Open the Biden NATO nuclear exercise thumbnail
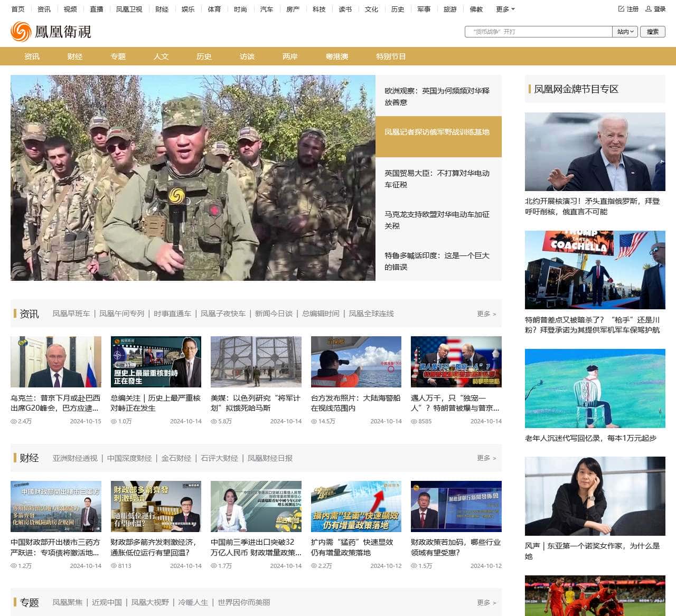676x616 pixels. (595, 152)
